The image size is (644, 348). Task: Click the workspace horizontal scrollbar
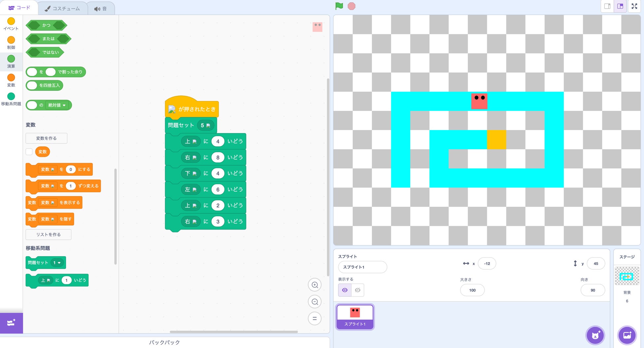pos(233,332)
